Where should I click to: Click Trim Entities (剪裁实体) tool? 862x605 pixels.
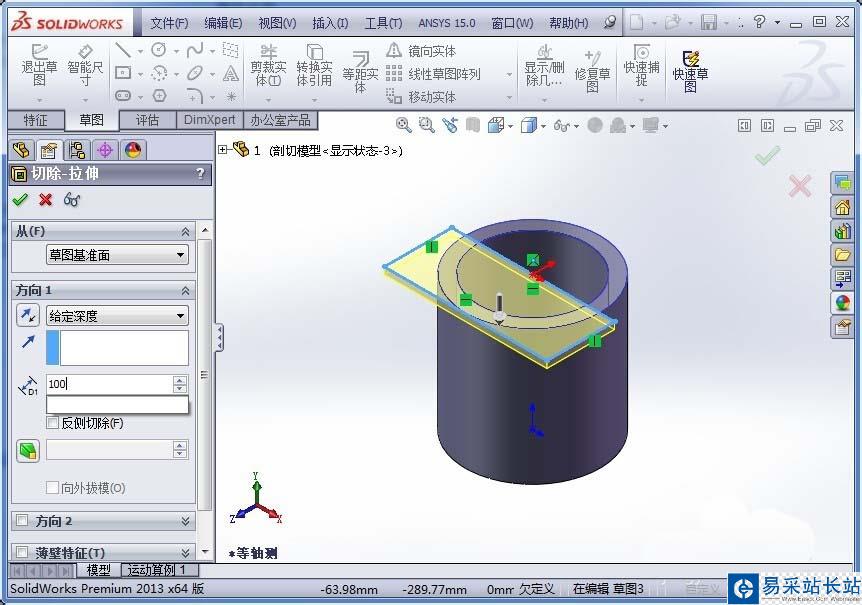click(268, 66)
